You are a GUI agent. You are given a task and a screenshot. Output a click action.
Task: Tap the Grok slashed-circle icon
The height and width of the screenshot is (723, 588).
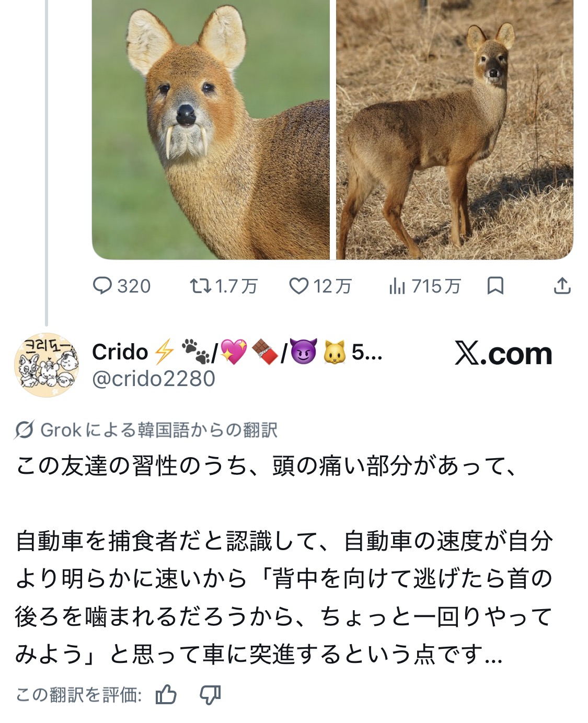click(x=25, y=430)
